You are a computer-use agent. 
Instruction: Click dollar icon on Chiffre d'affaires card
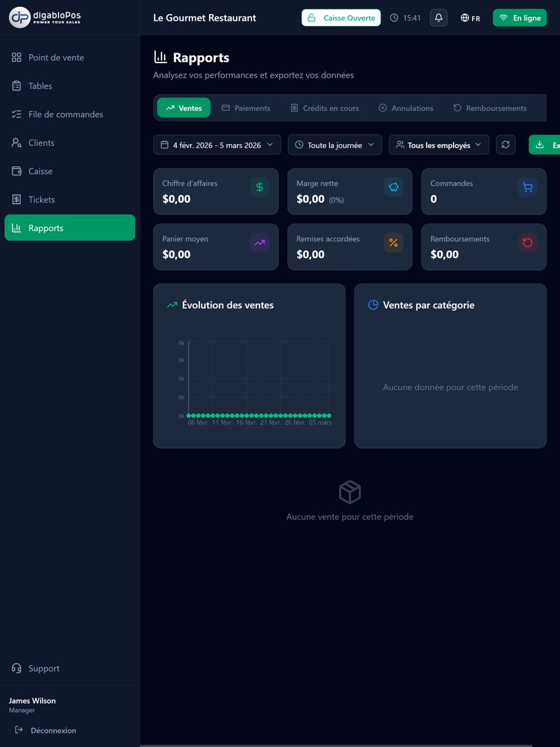coord(259,187)
